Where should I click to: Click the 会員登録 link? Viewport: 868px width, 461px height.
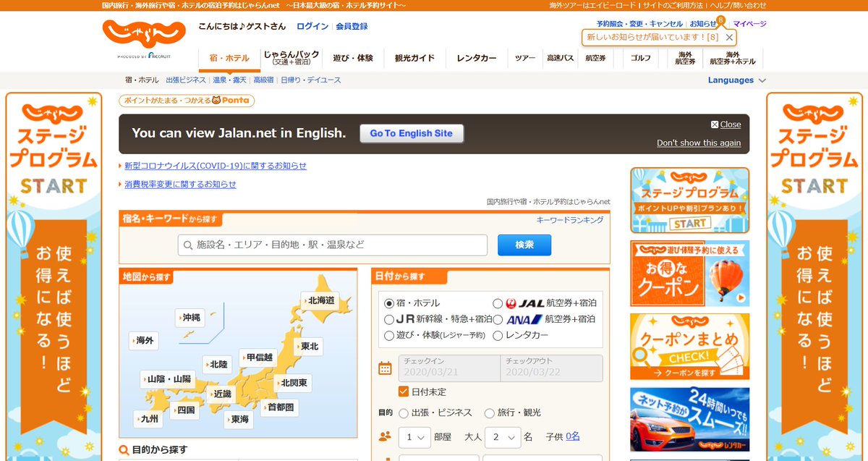tap(352, 27)
